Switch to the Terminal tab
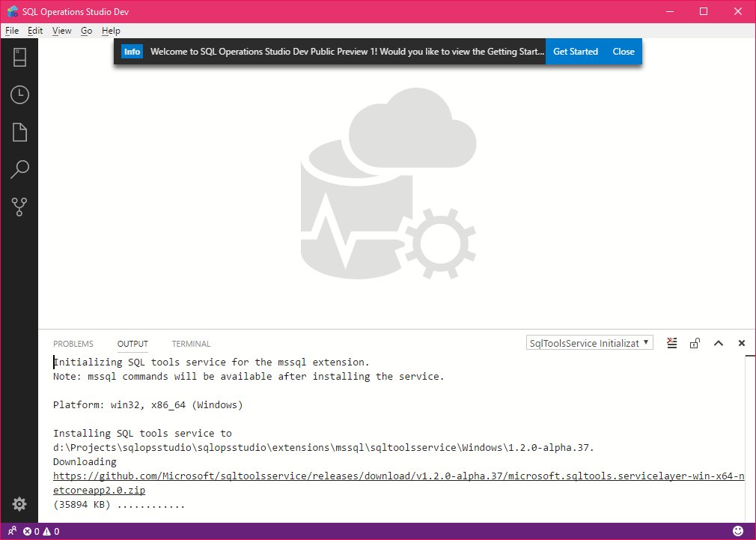The height and width of the screenshot is (540, 756). [x=191, y=344]
